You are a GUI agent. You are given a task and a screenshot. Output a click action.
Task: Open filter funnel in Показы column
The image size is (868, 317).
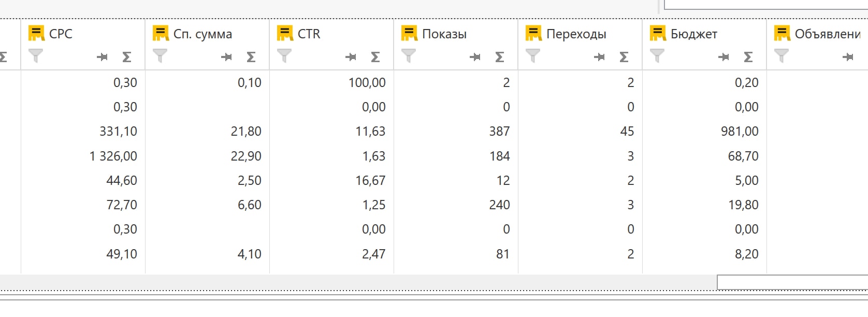click(x=409, y=55)
